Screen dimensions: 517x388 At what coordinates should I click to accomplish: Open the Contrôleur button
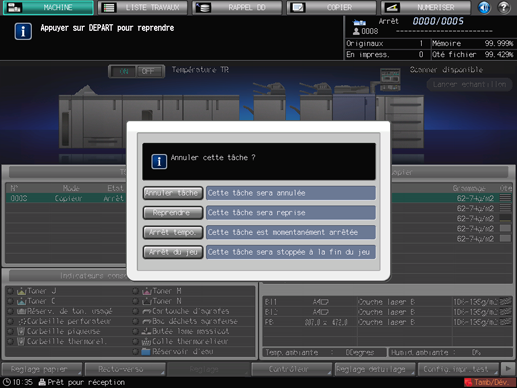pos(292,369)
